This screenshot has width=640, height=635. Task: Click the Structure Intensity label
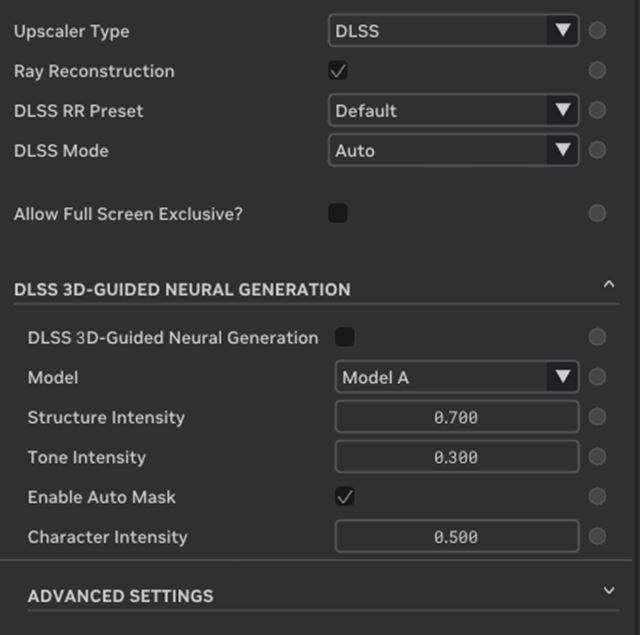(x=106, y=418)
